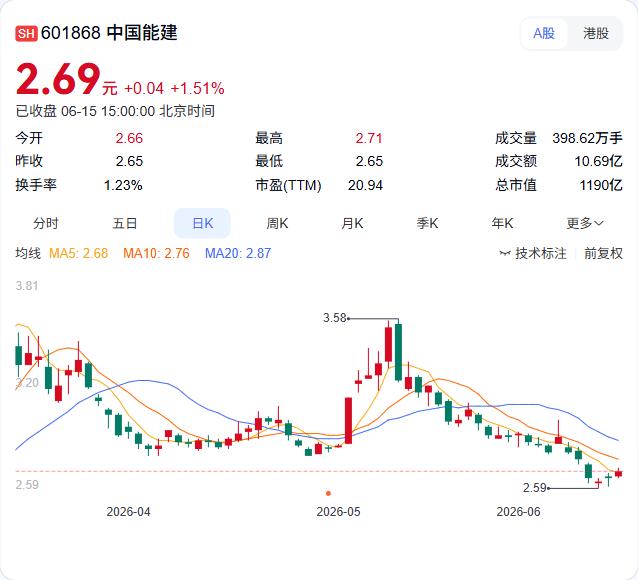Click the 最高 value 2.71
638x580 pixels.
(x=369, y=138)
